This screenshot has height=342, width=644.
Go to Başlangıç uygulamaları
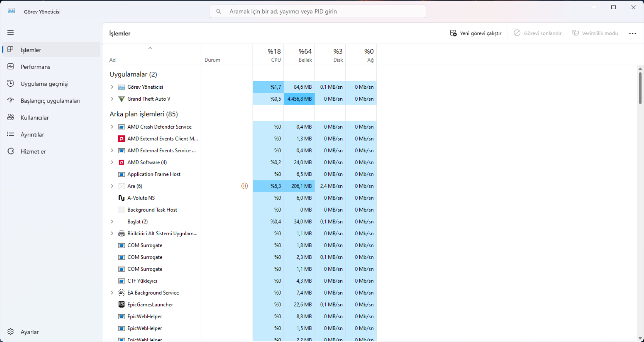[51, 101]
